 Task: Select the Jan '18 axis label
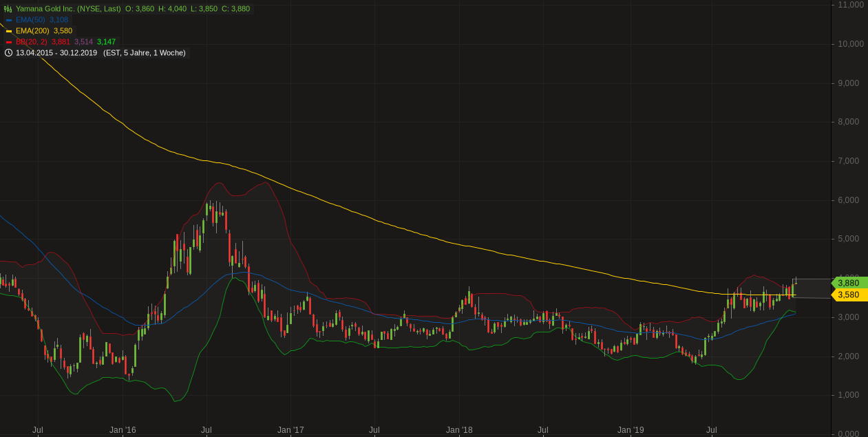tap(459, 429)
